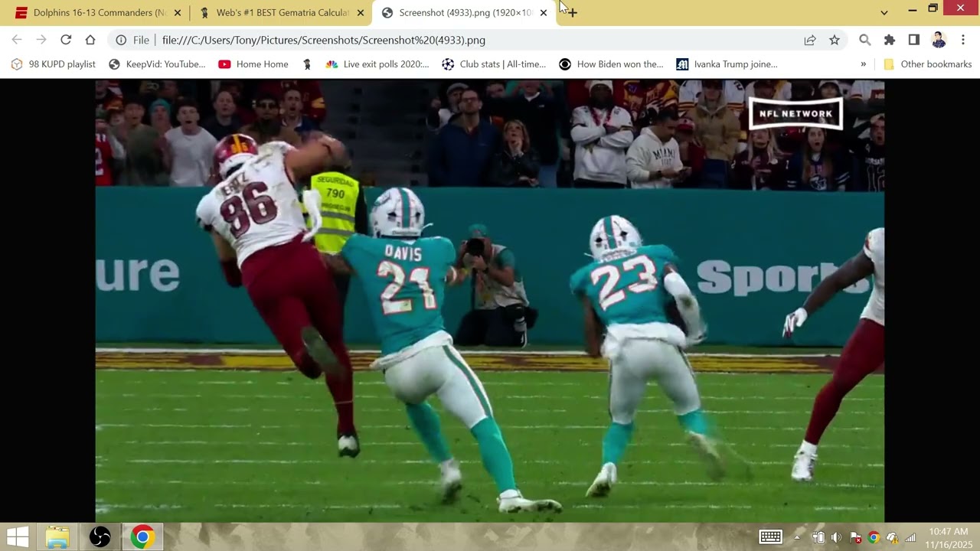Open the tab search chevron
Screen dimensions: 980x551
coord(884,12)
